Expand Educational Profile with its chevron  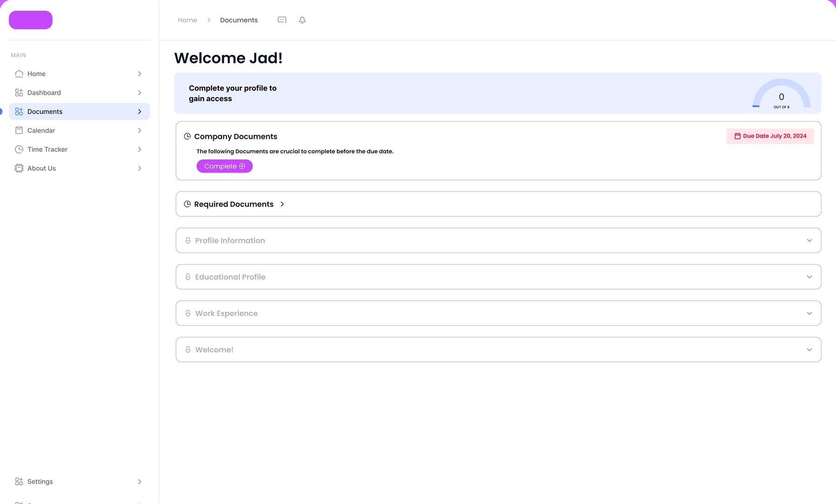point(810,277)
